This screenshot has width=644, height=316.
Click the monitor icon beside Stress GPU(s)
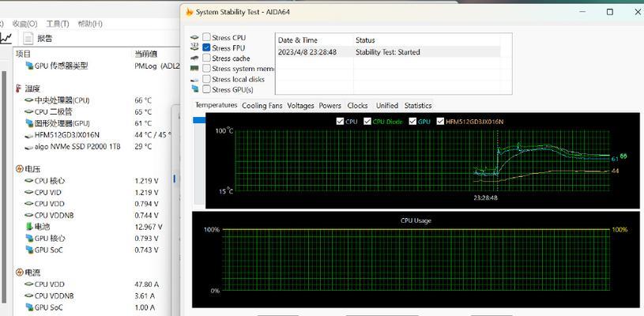pos(194,89)
